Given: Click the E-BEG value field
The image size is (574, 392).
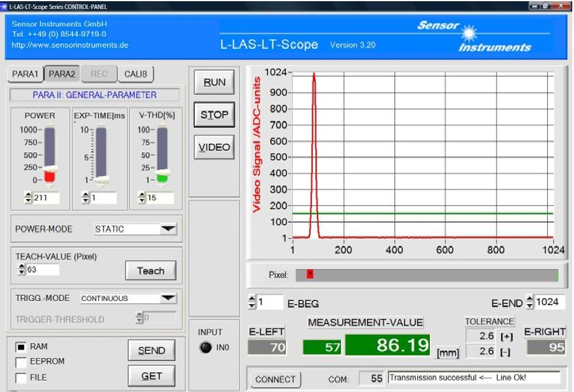Looking at the screenshot, I should coord(270,302).
